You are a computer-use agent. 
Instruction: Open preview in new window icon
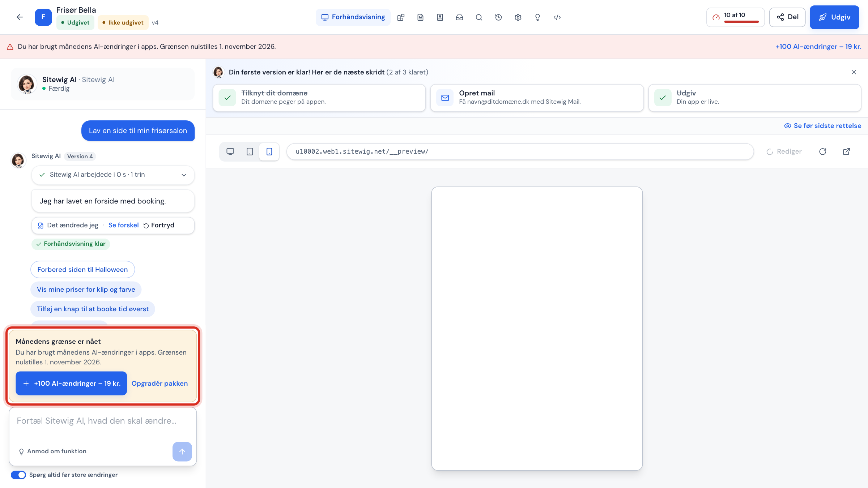pyautogui.click(x=846, y=151)
